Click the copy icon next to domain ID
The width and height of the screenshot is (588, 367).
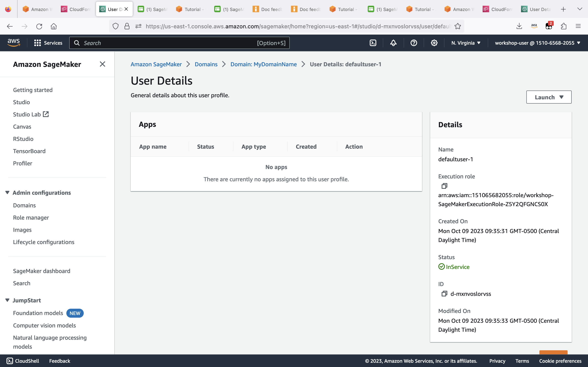pyautogui.click(x=444, y=293)
